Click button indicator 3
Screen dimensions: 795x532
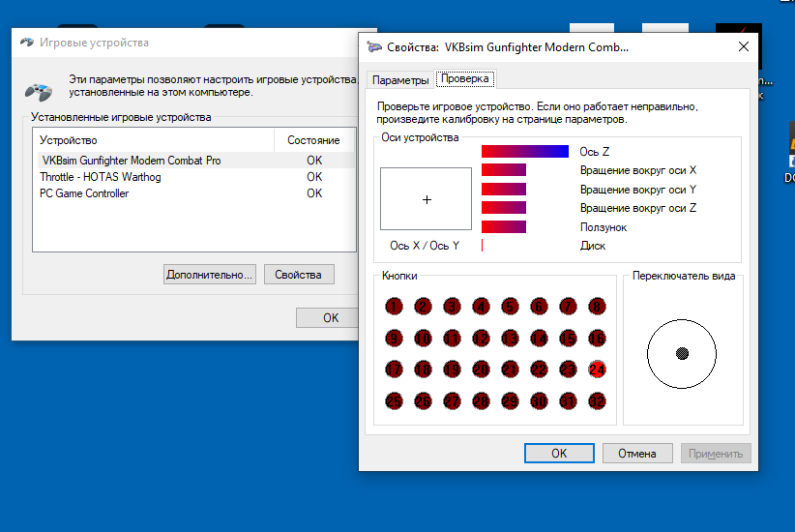coord(452,307)
